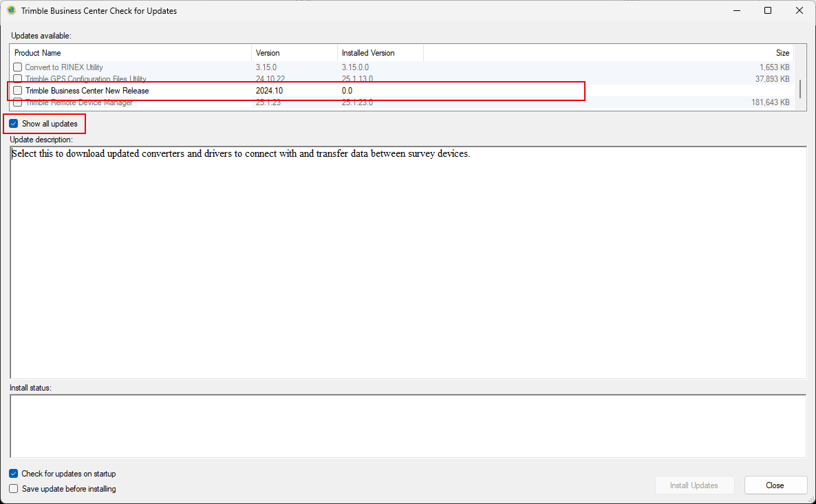Disable Check for updates on startup
The width and height of the screenshot is (816, 504).
coord(14,474)
